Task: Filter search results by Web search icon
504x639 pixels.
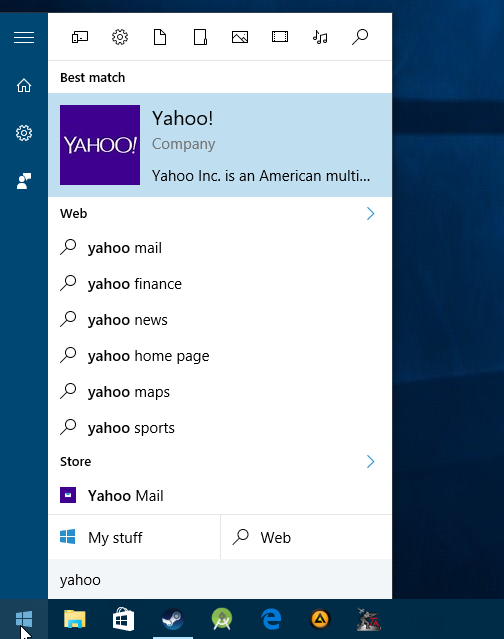Action: pyautogui.click(x=360, y=37)
